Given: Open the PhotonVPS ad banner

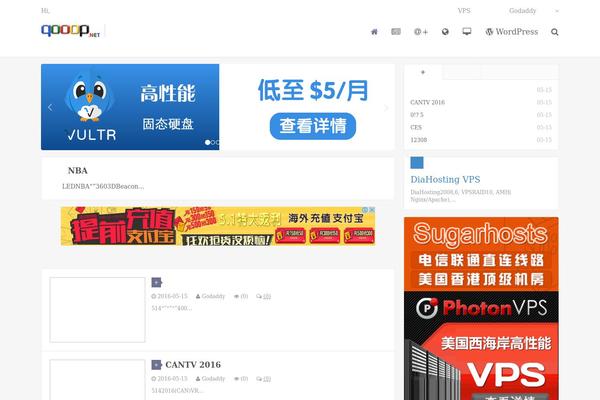Looking at the screenshot, I should pos(481,346).
